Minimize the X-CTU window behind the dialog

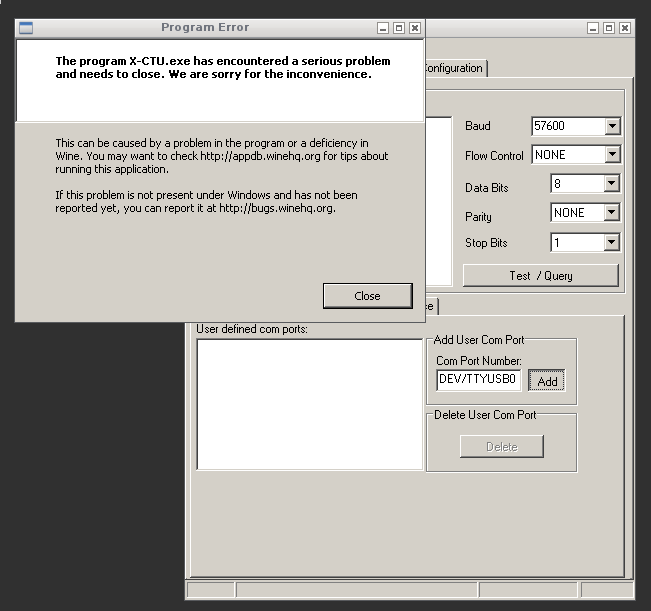click(593, 28)
